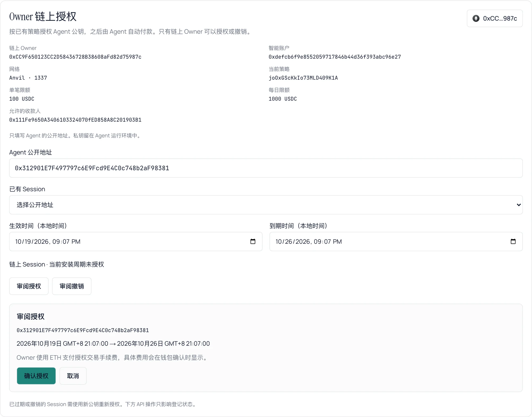Image resolution: width=532 pixels, height=417 pixels.
Task: Click the Owner 链上授权 page title
Action: pyautogui.click(x=43, y=16)
